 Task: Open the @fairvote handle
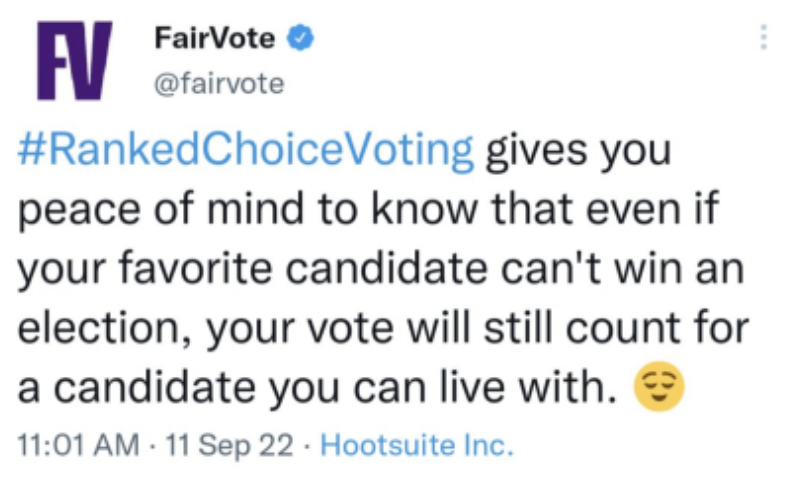pyautogui.click(x=219, y=83)
